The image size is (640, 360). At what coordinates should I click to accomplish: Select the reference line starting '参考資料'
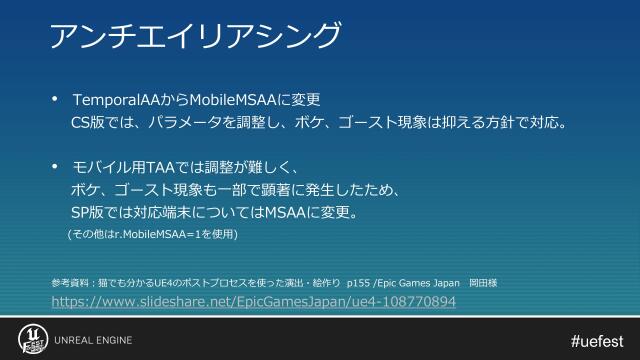274,283
